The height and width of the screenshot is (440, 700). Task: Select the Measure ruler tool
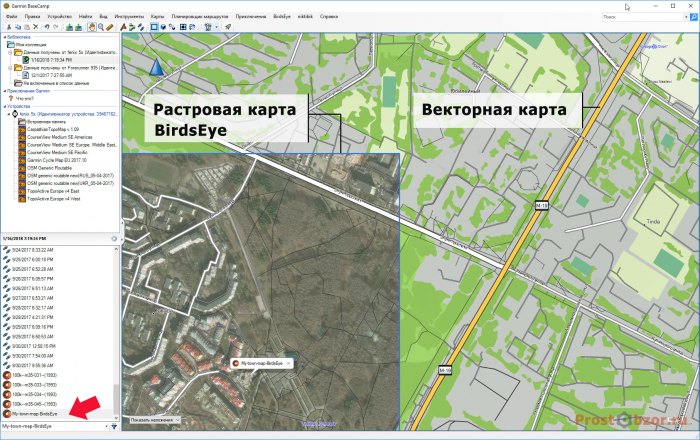110,27
